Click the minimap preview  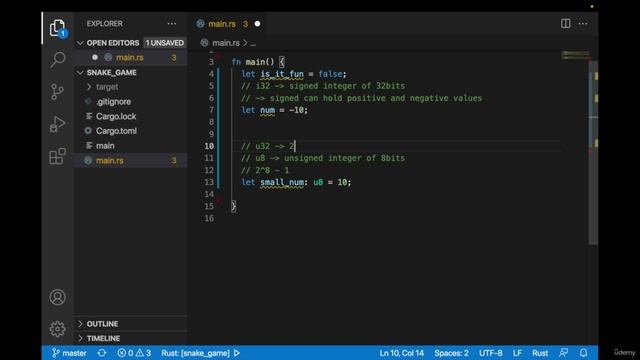(x=575, y=55)
